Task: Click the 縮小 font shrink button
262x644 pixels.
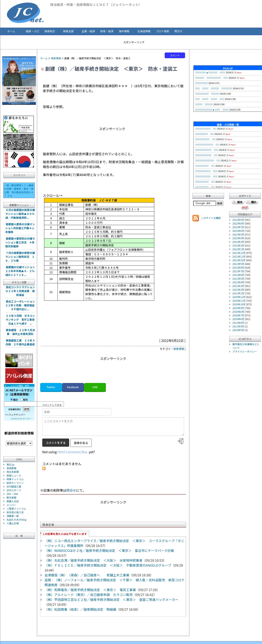Action: pos(252,202)
